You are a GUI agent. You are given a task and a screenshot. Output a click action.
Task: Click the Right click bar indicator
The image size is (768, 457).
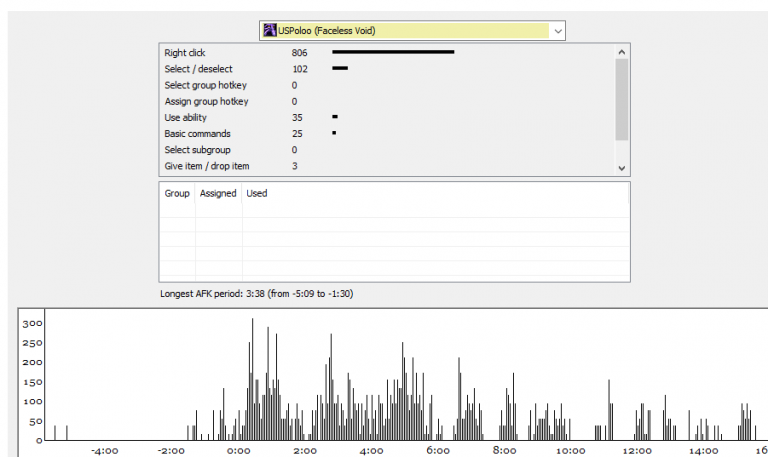click(x=393, y=52)
